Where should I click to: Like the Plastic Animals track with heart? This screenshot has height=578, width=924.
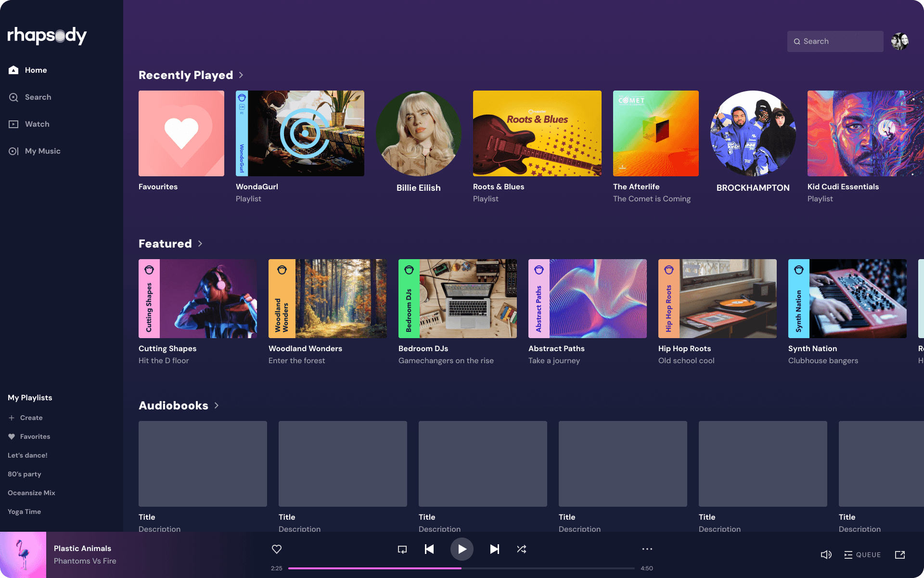[277, 549]
